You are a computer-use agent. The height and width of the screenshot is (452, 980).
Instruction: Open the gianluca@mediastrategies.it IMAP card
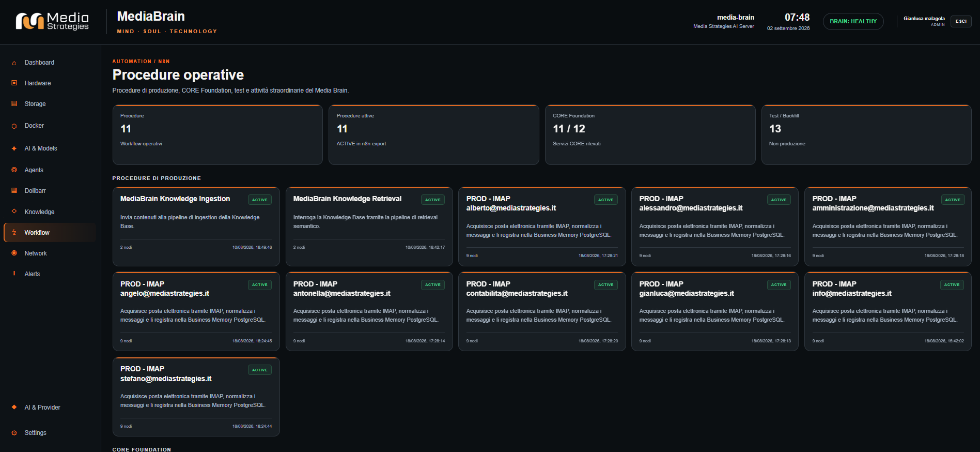click(715, 312)
